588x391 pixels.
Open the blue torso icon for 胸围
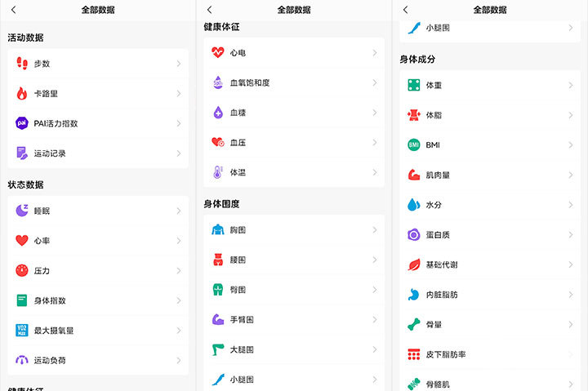coord(218,230)
